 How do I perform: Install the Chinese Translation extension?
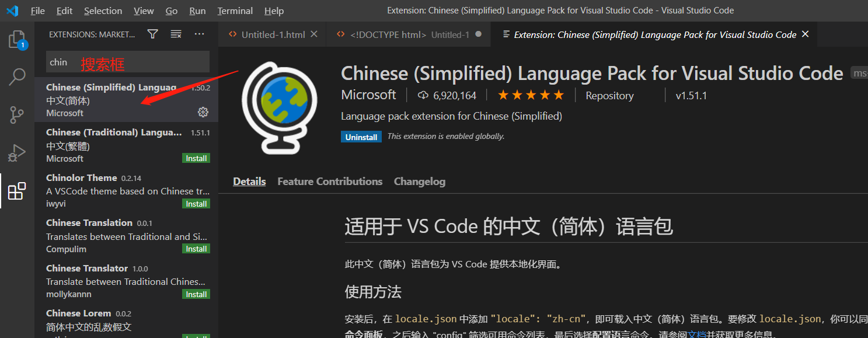click(x=196, y=249)
